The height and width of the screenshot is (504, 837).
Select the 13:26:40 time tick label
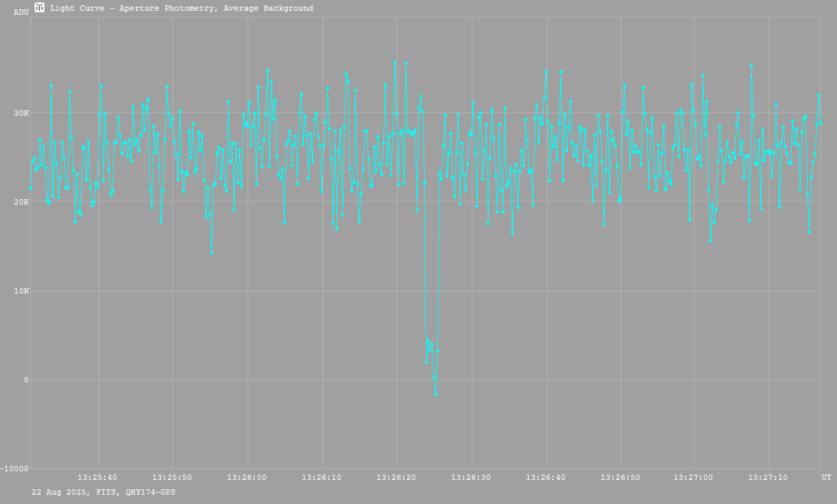pyautogui.click(x=547, y=477)
